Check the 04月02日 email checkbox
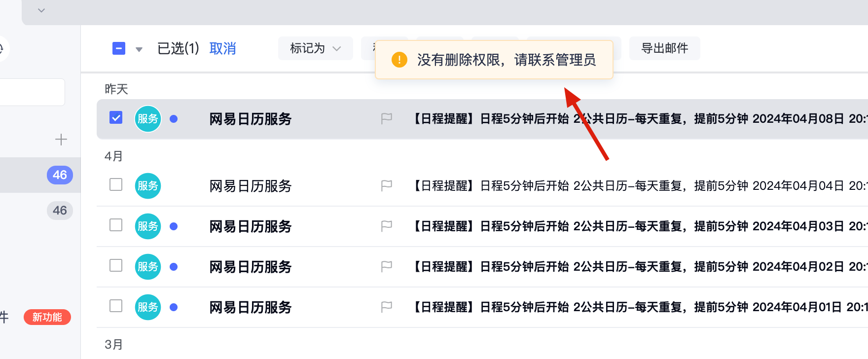 116,266
